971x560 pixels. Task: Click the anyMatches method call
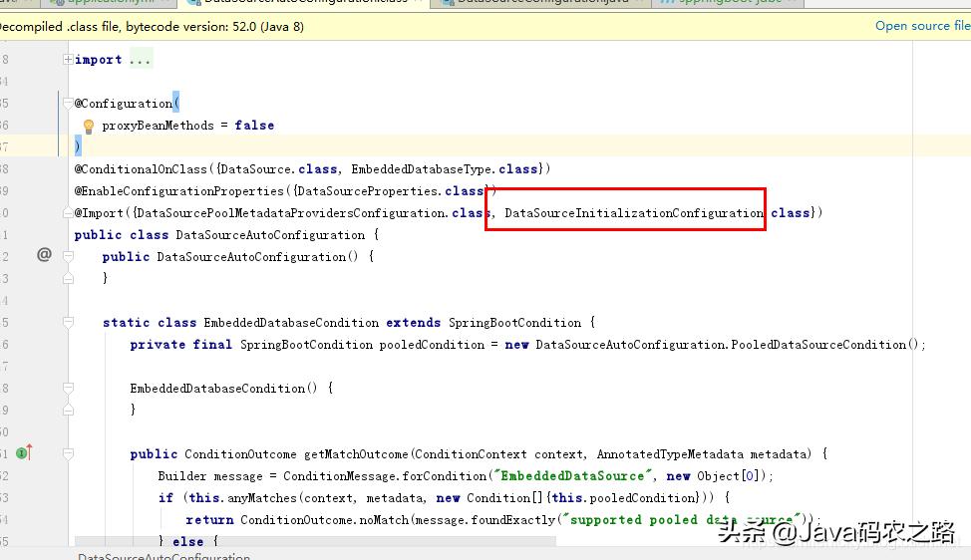(262, 498)
